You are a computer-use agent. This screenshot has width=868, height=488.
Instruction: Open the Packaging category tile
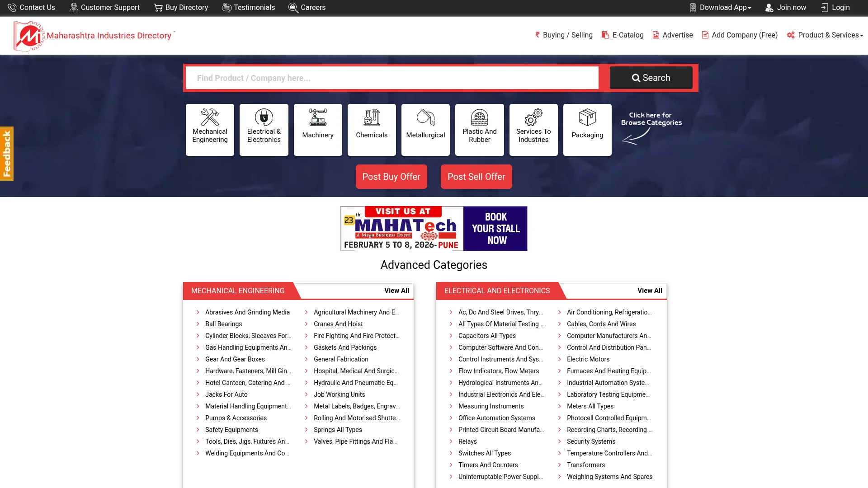point(587,130)
